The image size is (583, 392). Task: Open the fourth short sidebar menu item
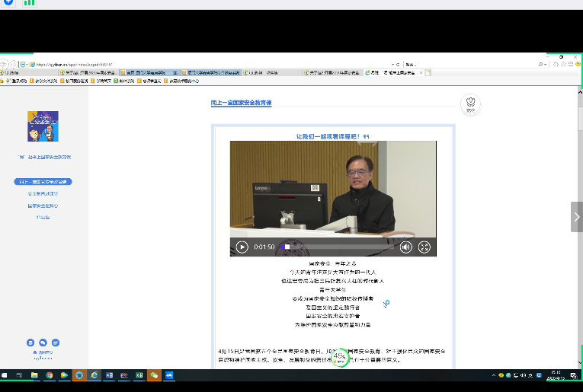coord(43,218)
